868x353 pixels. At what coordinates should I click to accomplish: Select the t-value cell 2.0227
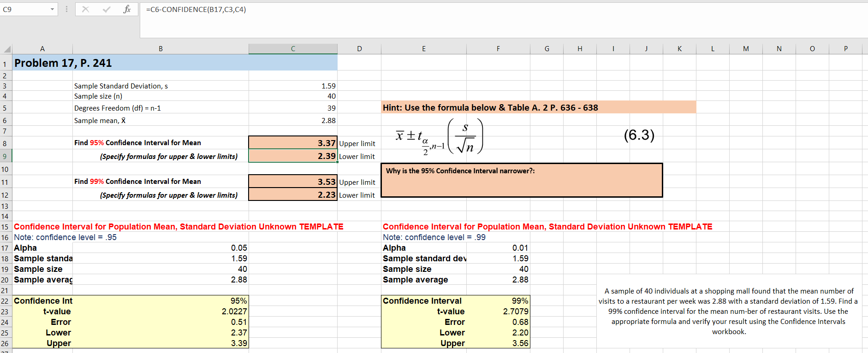[161, 312]
